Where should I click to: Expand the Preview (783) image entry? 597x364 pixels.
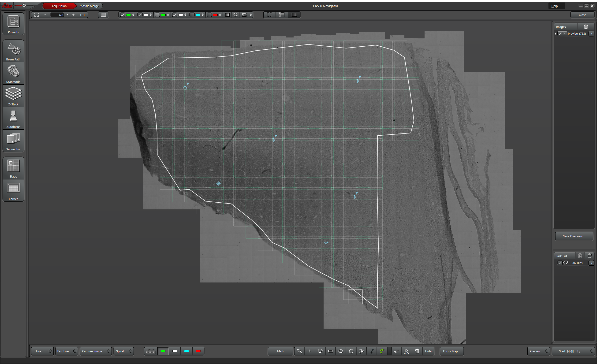point(556,34)
